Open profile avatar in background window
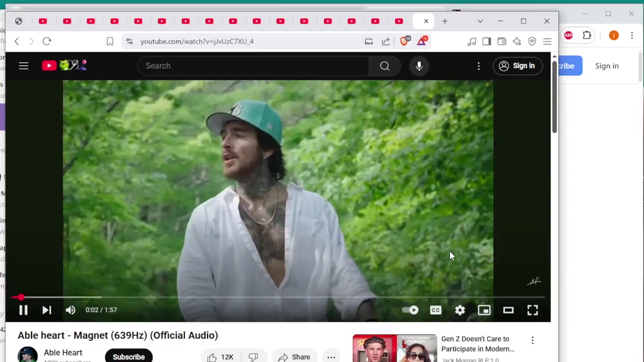 coord(613,35)
